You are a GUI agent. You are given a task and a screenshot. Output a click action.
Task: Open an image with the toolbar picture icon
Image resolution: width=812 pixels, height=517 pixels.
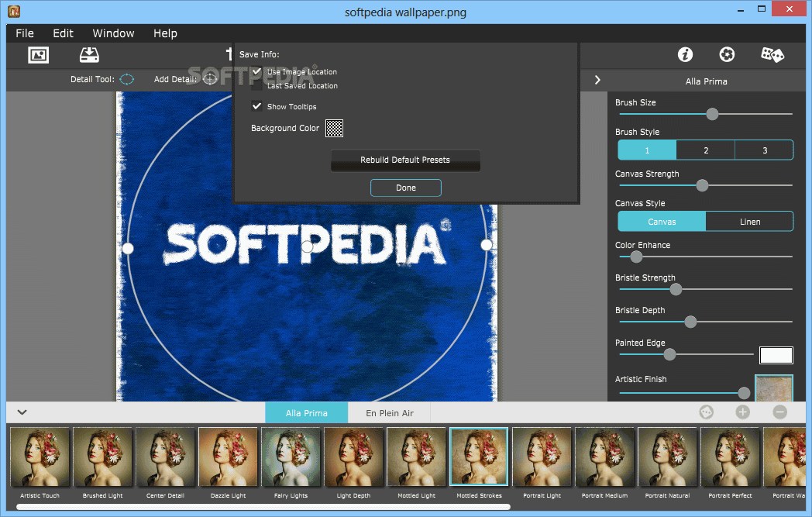tap(38, 55)
